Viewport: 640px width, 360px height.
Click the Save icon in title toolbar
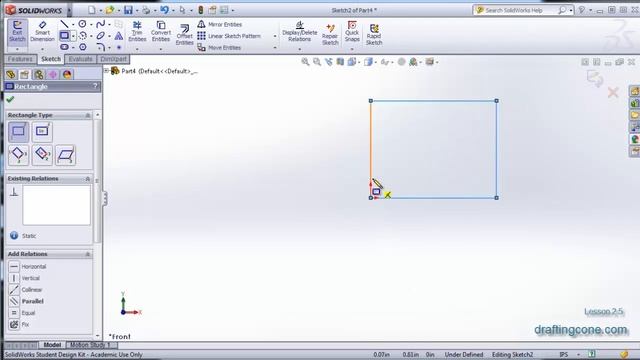click(128, 10)
